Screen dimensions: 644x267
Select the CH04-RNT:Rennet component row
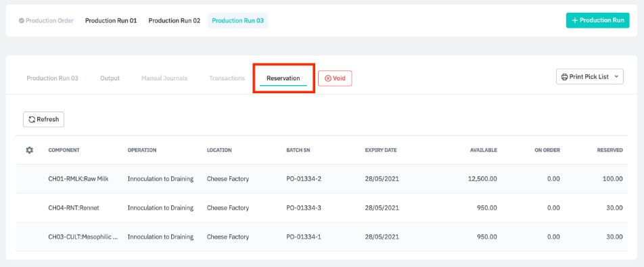click(x=321, y=208)
